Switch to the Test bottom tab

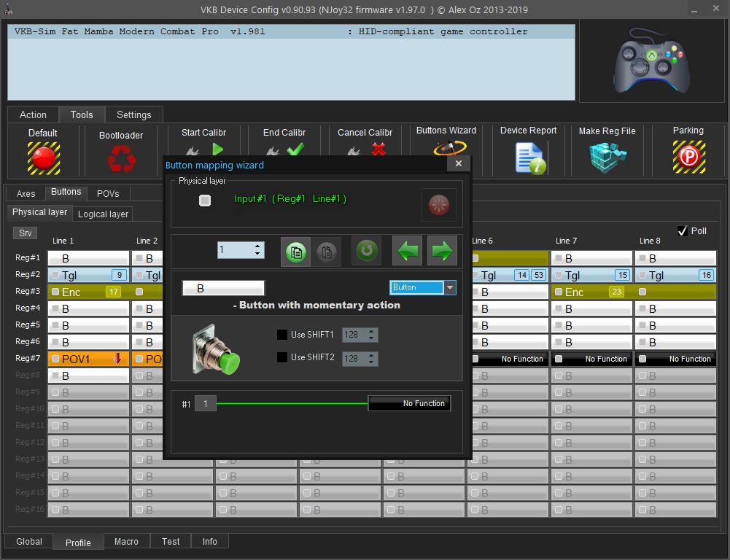171,541
